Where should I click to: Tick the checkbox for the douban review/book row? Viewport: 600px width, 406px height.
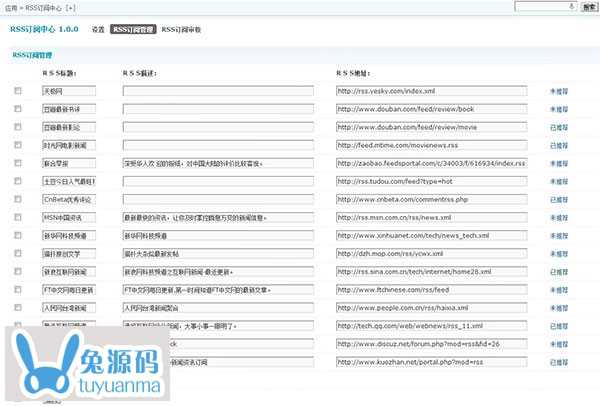click(x=18, y=109)
